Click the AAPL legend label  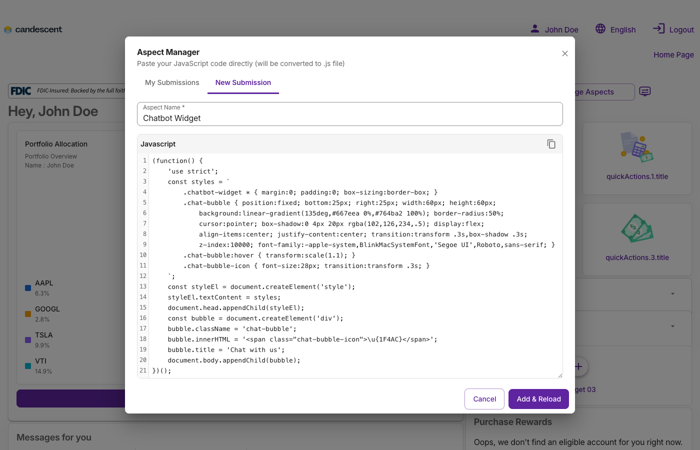(44, 283)
